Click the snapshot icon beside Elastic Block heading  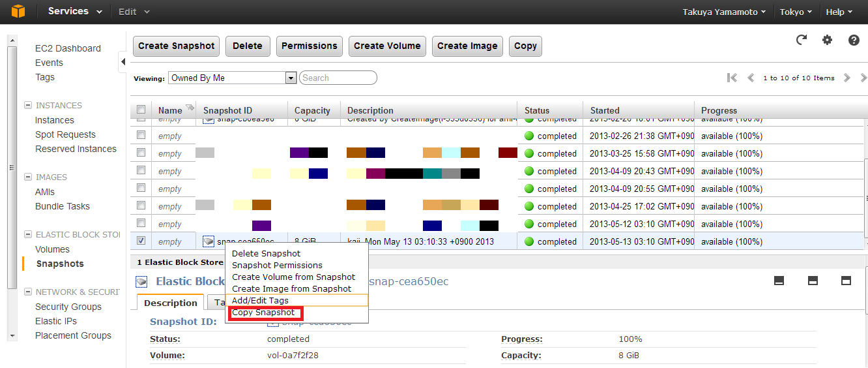pyautogui.click(x=141, y=282)
